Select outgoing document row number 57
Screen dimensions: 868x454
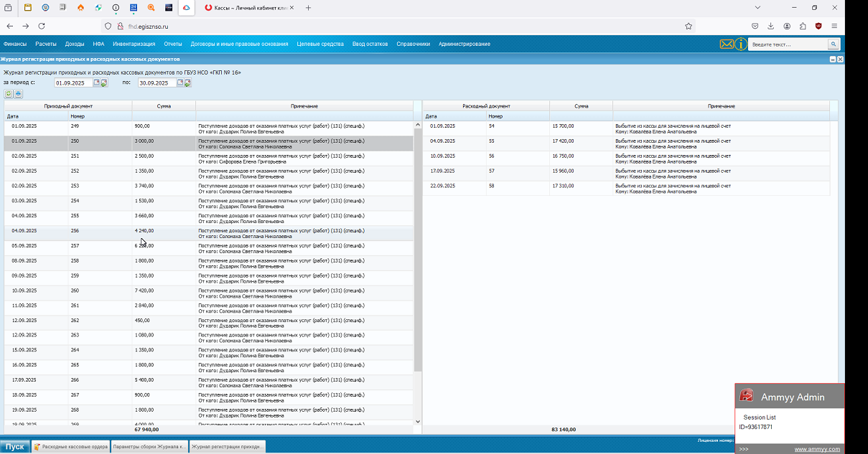[x=626, y=174]
